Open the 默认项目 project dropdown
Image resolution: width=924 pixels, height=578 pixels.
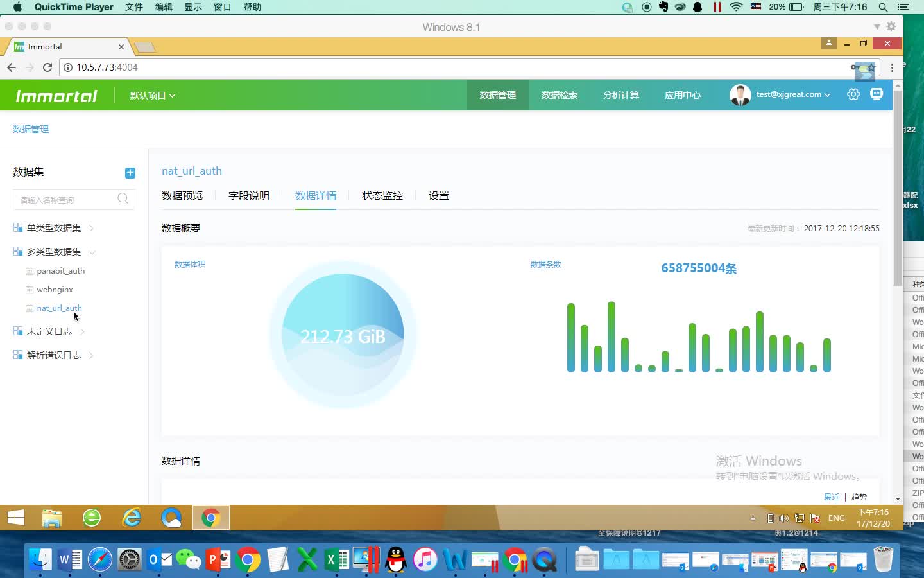point(153,96)
